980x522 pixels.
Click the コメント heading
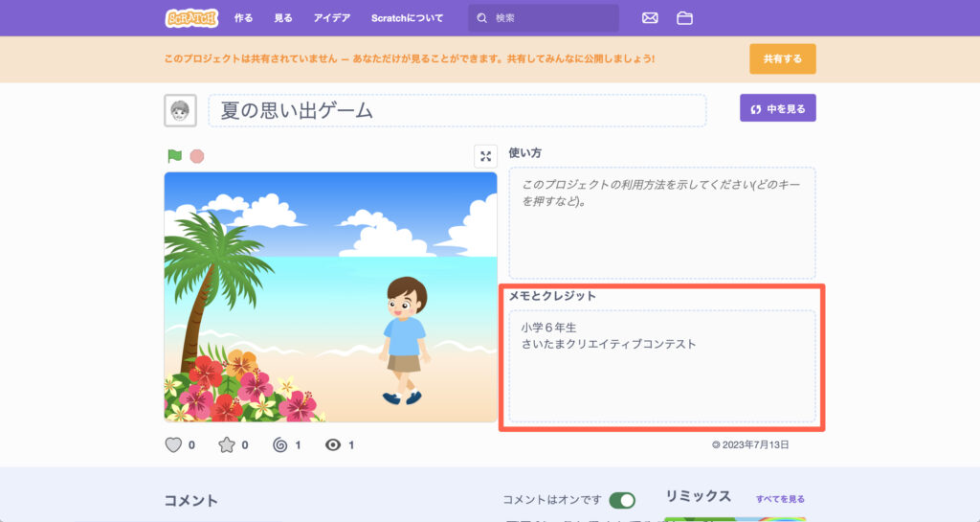tap(191, 500)
